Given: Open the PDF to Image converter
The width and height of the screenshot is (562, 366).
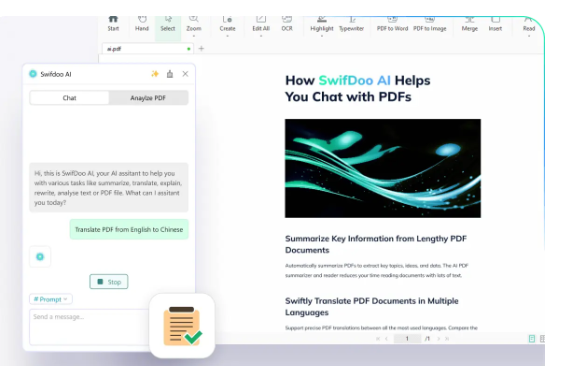Looking at the screenshot, I should [x=429, y=24].
